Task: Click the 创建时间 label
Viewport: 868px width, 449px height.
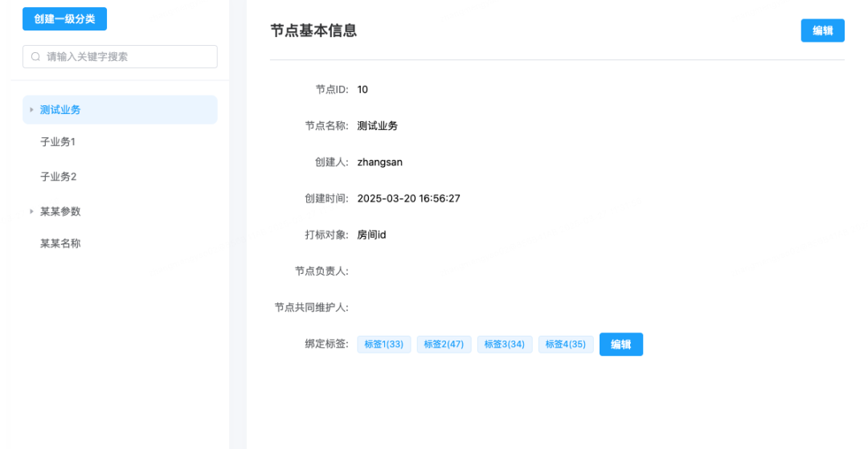Action: click(x=327, y=198)
